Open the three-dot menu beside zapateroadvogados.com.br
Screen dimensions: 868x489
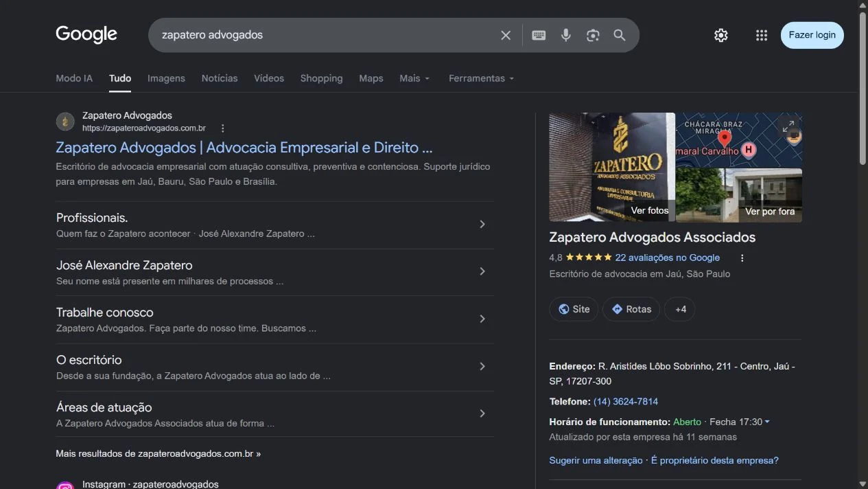pyautogui.click(x=222, y=128)
